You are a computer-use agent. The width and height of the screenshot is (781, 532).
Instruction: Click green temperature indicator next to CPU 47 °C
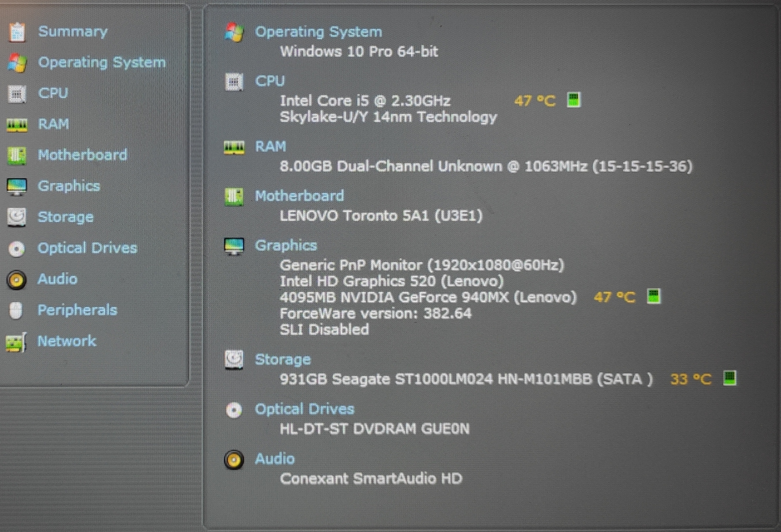[x=573, y=100]
